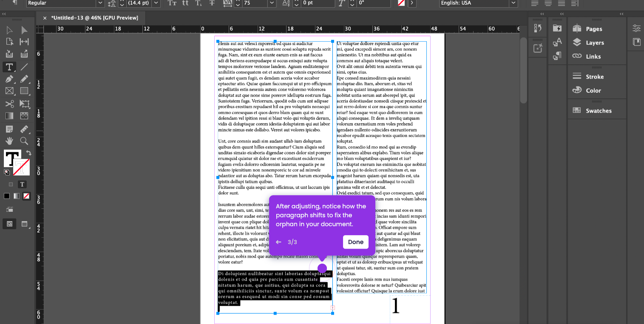Swap fill and stroke colors
644x324 pixels.
click(28, 153)
